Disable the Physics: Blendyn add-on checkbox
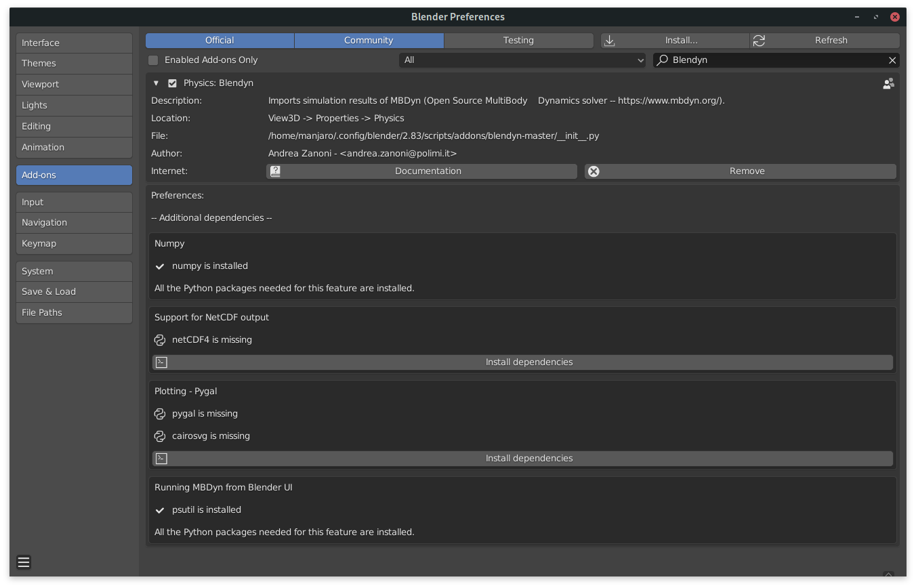 click(172, 83)
